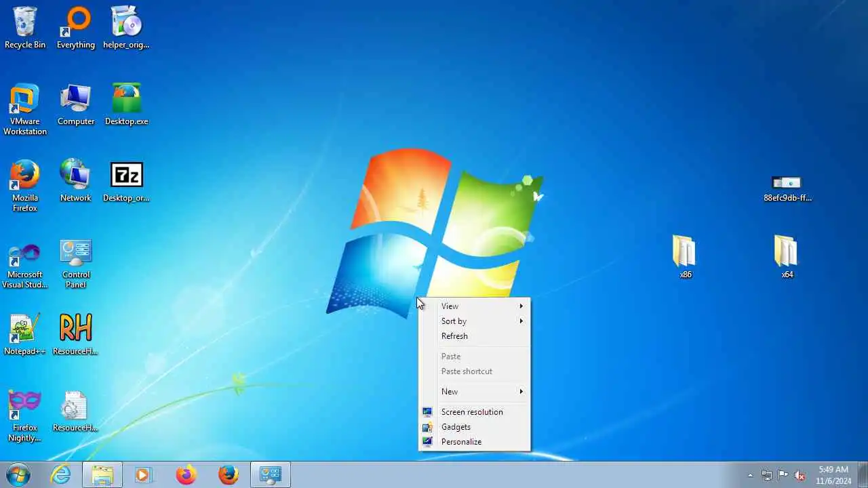Select the RH ResourceHacker icon
This screenshot has height=488, width=868.
click(76, 334)
